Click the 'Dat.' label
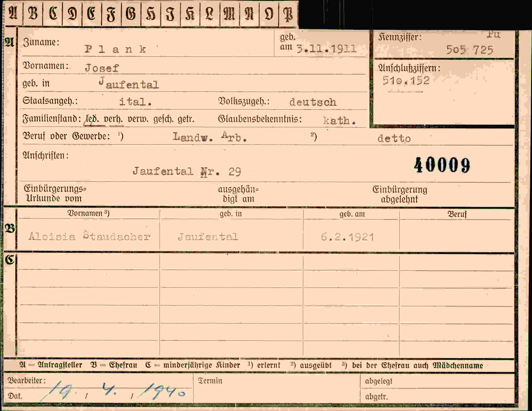This screenshot has width=532, height=411. tap(15, 396)
